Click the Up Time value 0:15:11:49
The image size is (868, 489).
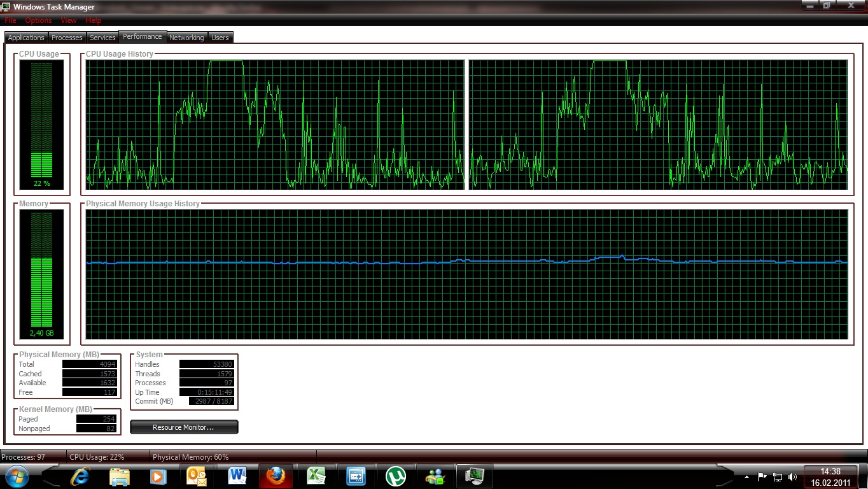point(207,392)
